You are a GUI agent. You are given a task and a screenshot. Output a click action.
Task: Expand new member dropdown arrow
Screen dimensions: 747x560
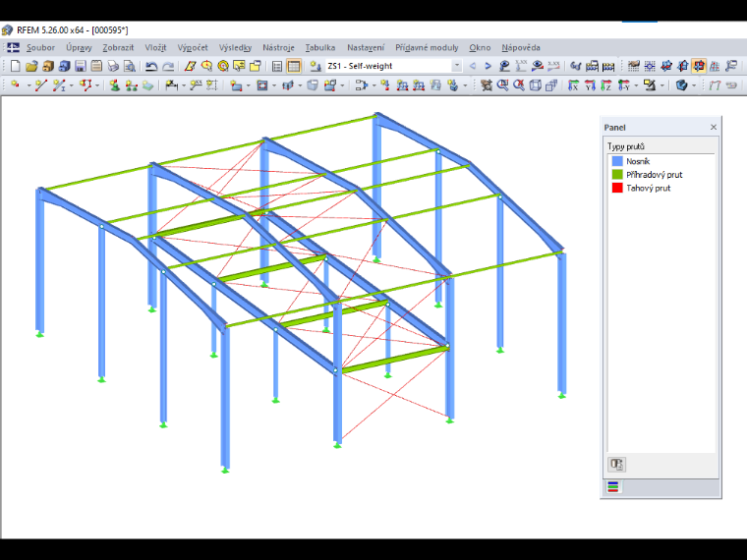pyautogui.click(x=72, y=85)
